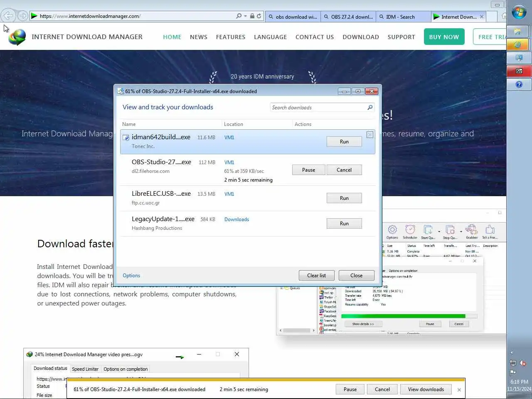Open the 7-Zip taskbar icon
Screen dimensions: 532x399
click(x=519, y=71)
